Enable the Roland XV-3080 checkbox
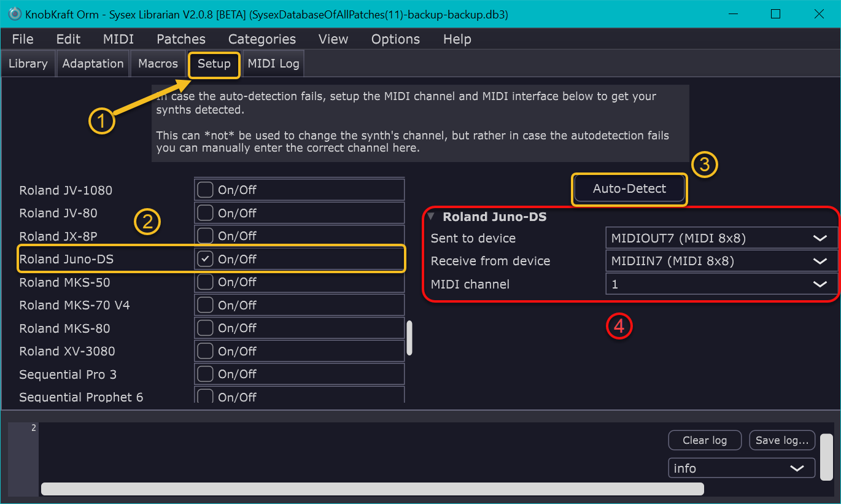 click(x=205, y=351)
